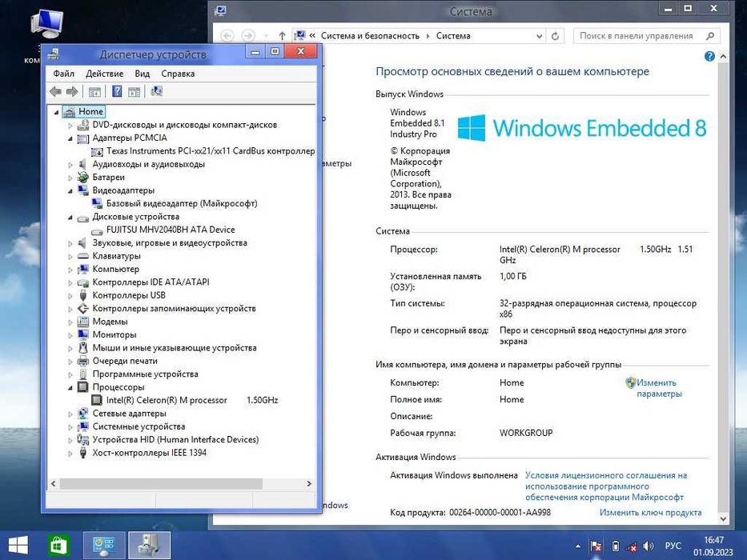Screen dimensions: 747x560
Task: Click scroll right arrow in Device Manager
Action: click(x=309, y=484)
